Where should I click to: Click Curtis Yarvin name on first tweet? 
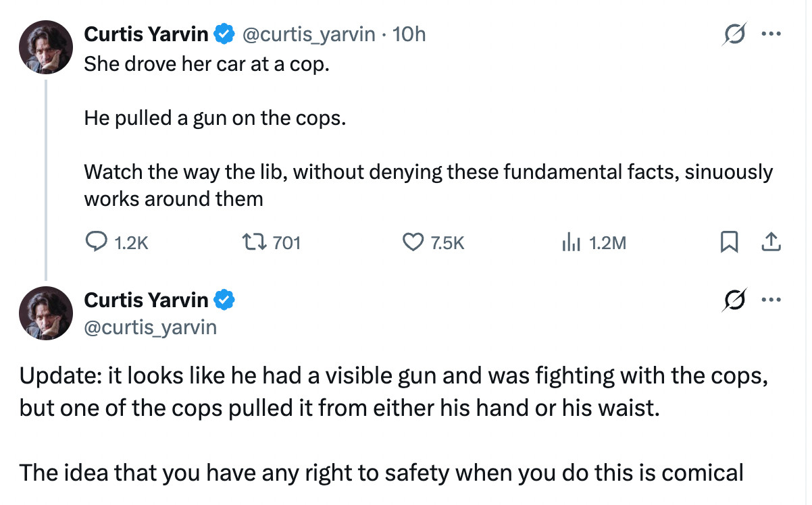click(x=146, y=34)
